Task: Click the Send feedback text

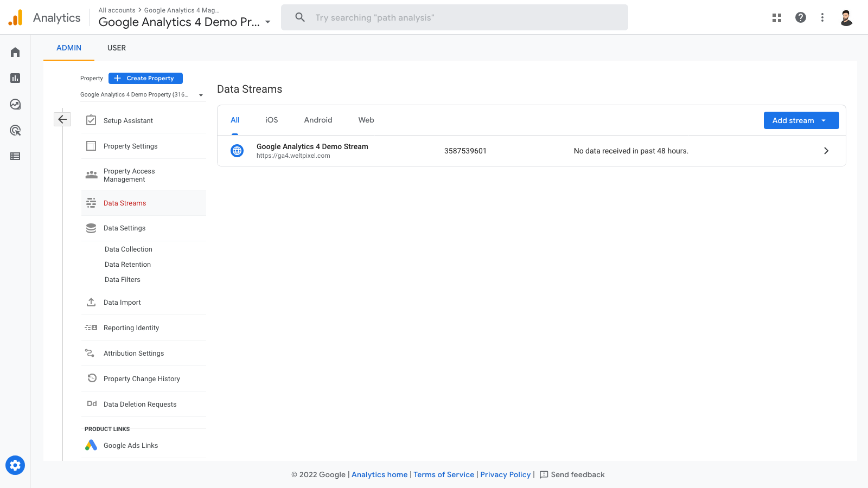Action: pyautogui.click(x=578, y=474)
